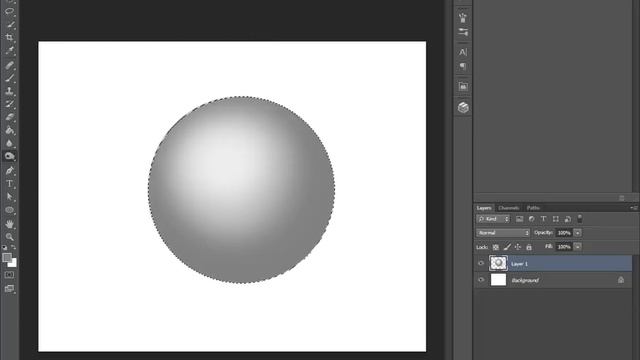Select the Clone Stamp tool
The image size is (640, 360).
click(x=9, y=91)
